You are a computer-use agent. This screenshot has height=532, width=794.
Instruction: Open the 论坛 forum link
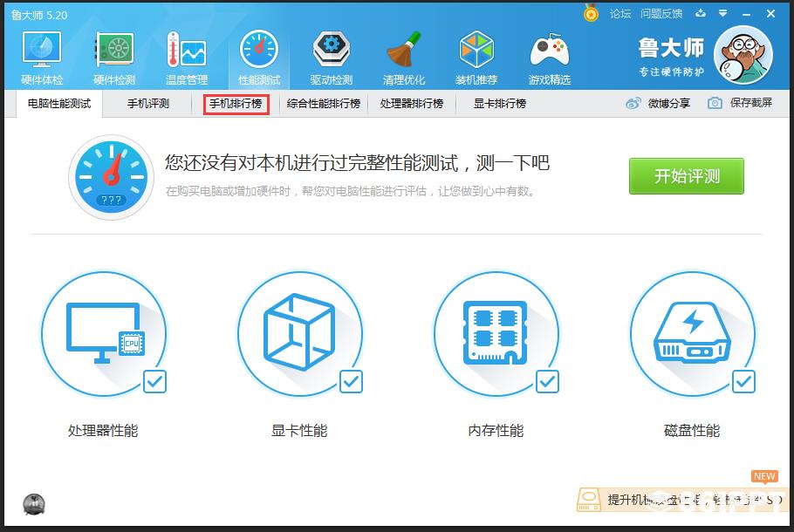[x=620, y=14]
